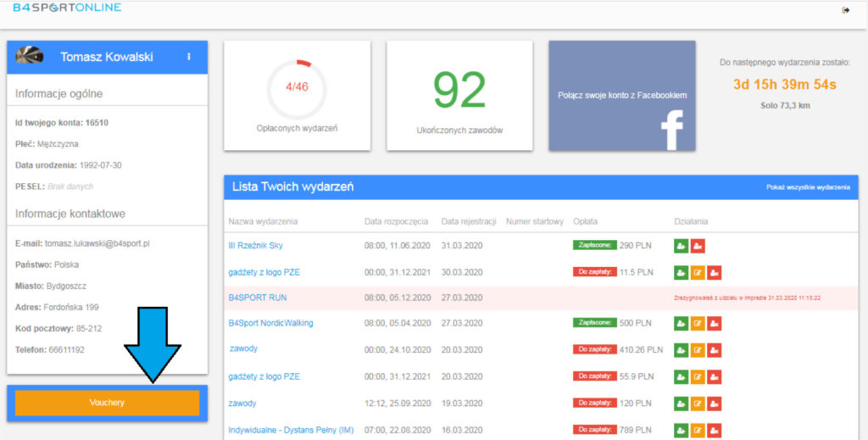Click red resign icon in the 410.26 PLN row
The height and width of the screenshot is (440, 868).
714,350
